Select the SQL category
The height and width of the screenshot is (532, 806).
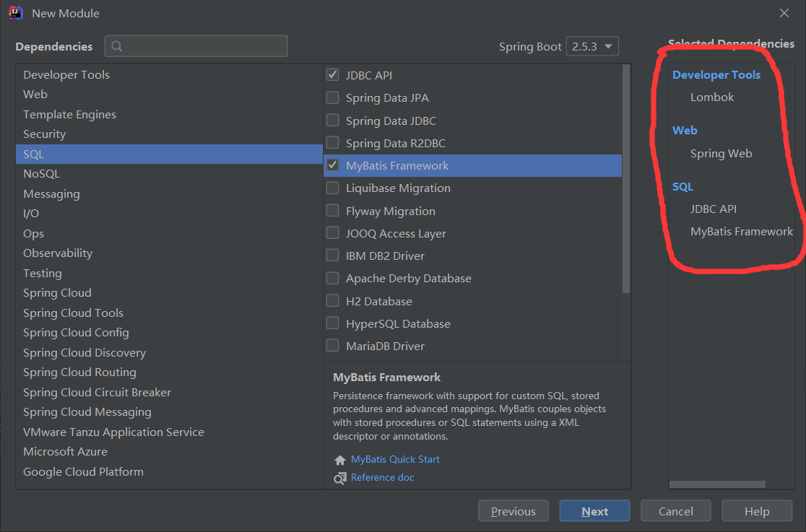pos(169,154)
